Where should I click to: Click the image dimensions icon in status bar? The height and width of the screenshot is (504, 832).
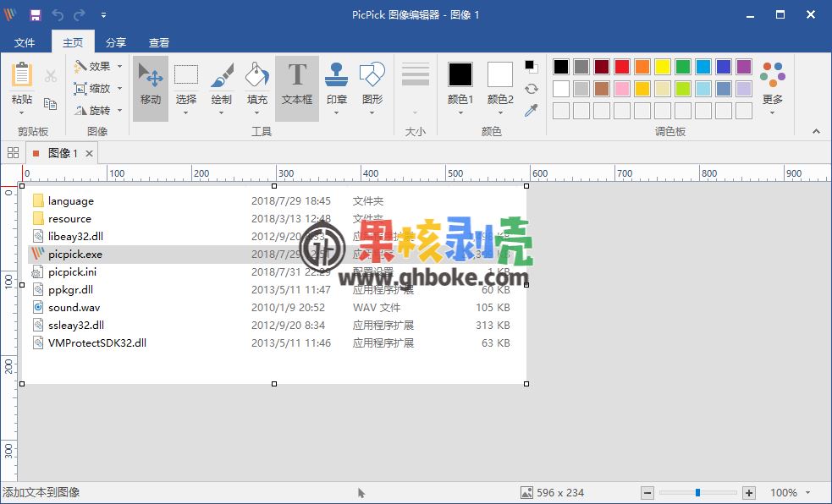pos(526,493)
